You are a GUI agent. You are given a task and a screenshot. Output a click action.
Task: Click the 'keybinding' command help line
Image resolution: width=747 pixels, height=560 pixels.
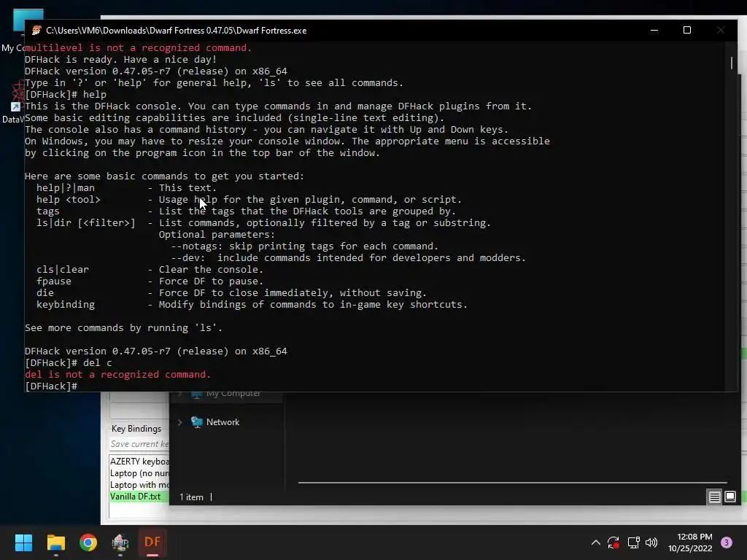tap(252, 305)
